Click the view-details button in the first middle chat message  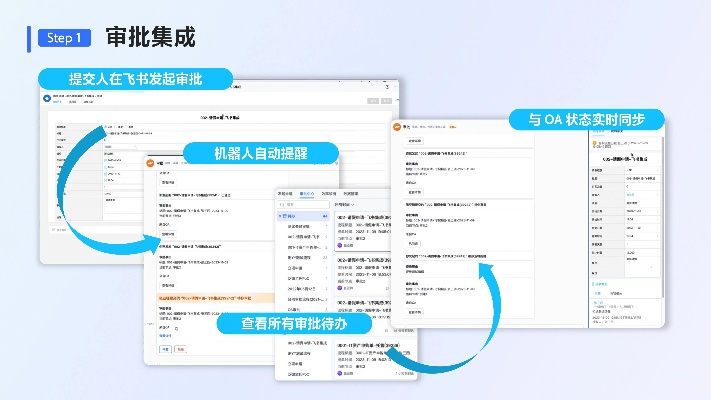(168, 182)
